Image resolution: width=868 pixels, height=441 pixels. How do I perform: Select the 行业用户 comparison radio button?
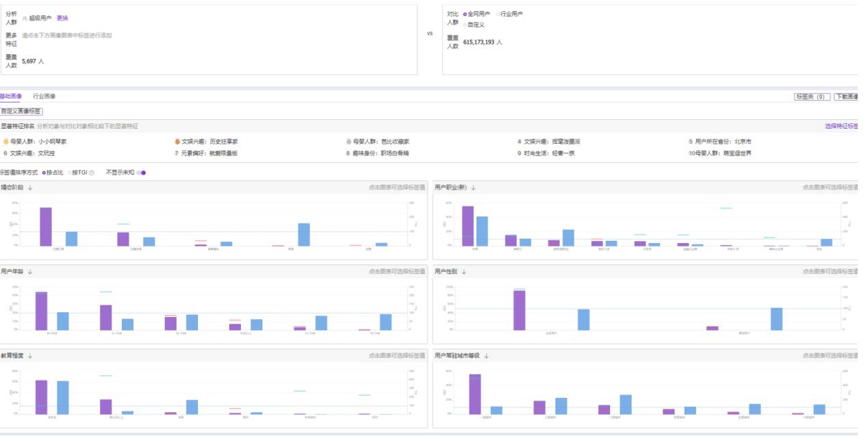498,14
